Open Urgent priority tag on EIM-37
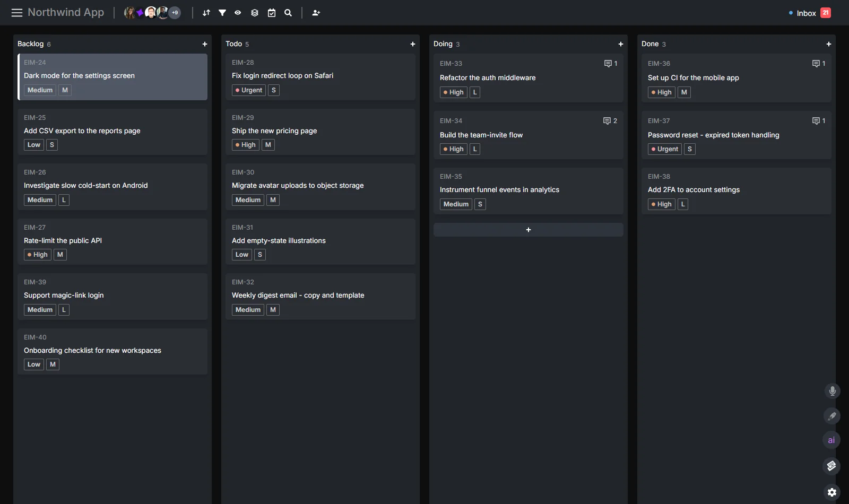This screenshot has width=849, height=504. click(x=665, y=149)
